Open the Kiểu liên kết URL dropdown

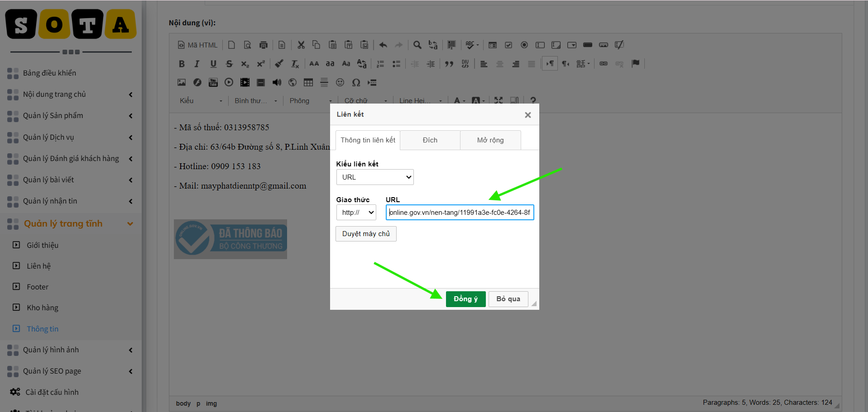coord(375,177)
